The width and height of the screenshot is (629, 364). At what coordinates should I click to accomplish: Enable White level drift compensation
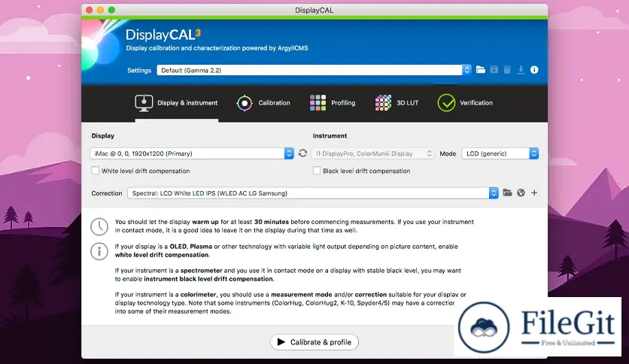95,171
